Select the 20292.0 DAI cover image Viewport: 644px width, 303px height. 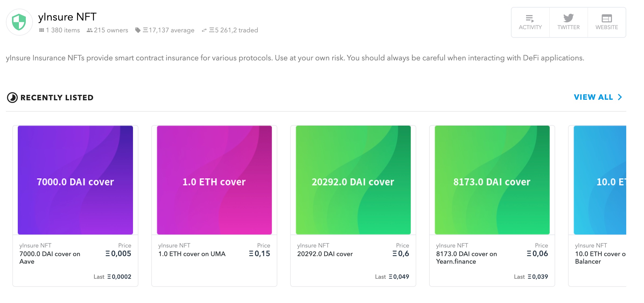(x=353, y=180)
